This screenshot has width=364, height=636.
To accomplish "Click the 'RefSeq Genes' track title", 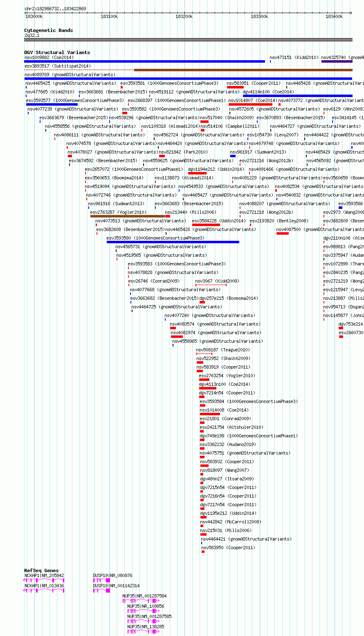I will (x=41, y=570).
